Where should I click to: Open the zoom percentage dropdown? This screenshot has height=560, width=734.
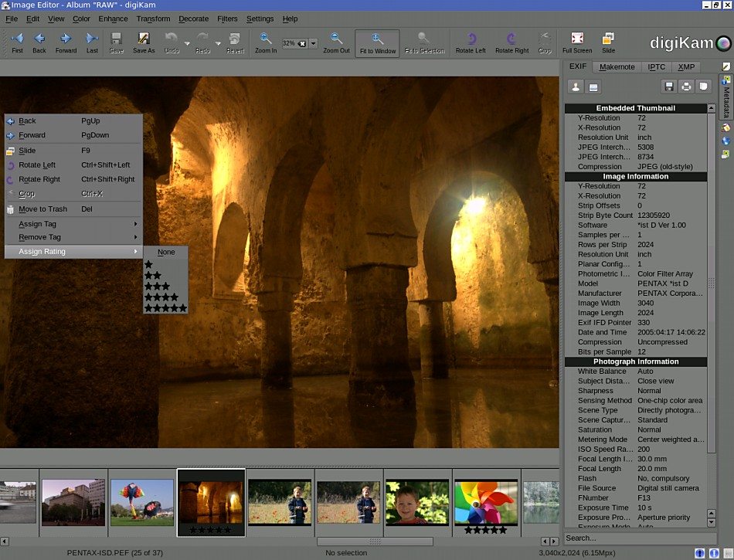tap(313, 43)
